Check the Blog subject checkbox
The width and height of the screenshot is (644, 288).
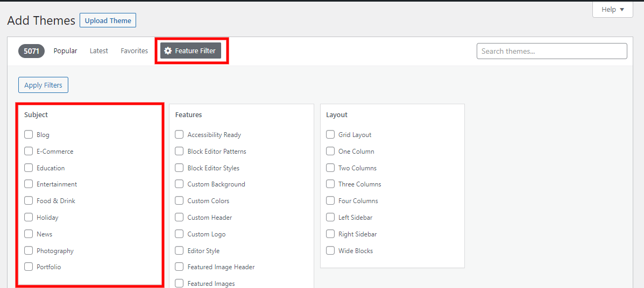point(29,134)
